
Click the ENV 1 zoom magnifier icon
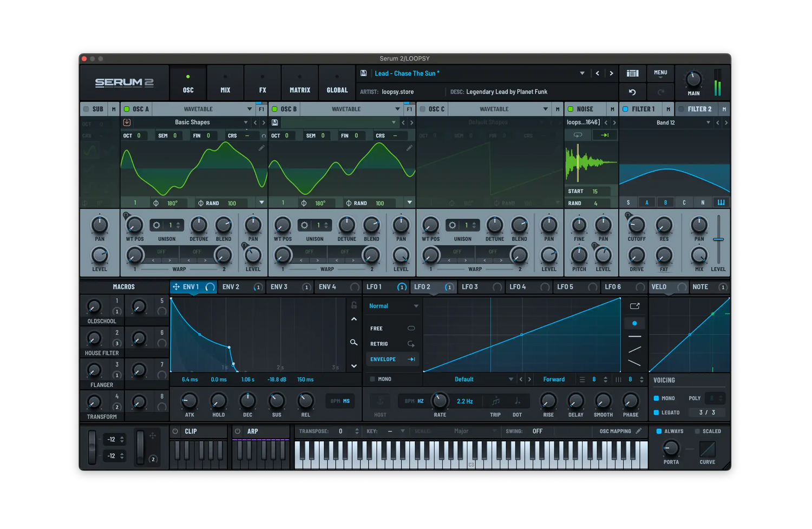353,342
